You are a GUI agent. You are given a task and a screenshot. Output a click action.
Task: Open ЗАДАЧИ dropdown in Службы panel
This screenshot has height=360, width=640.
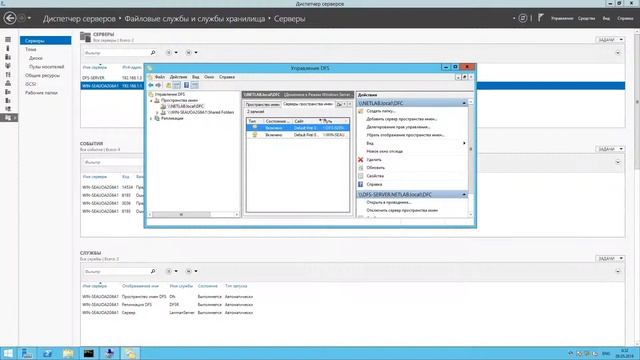tap(610, 258)
